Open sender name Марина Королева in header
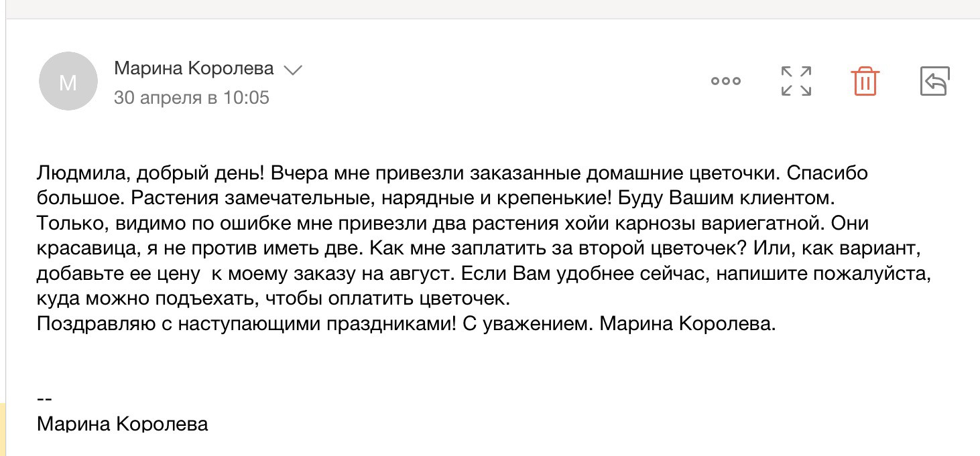This screenshot has width=980, height=456. (194, 68)
